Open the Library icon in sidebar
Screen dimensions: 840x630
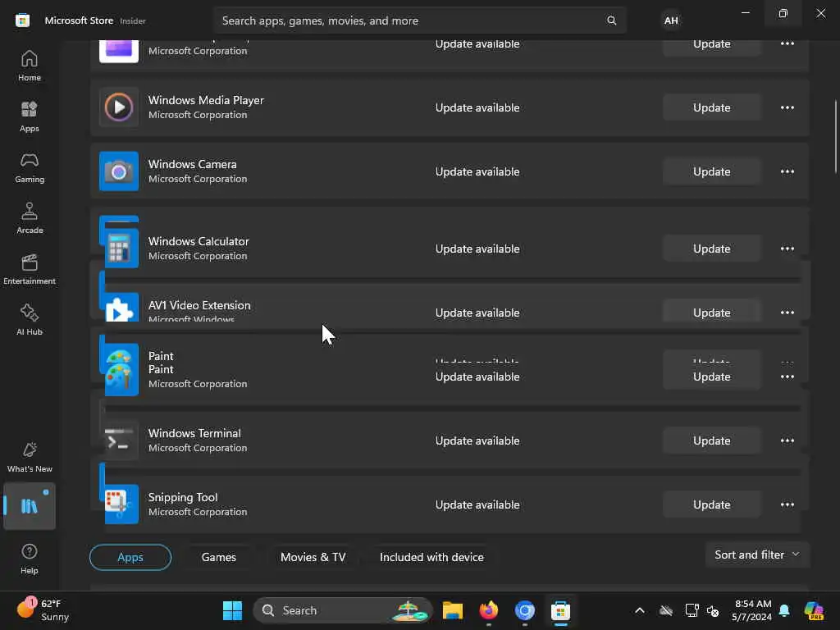point(30,506)
